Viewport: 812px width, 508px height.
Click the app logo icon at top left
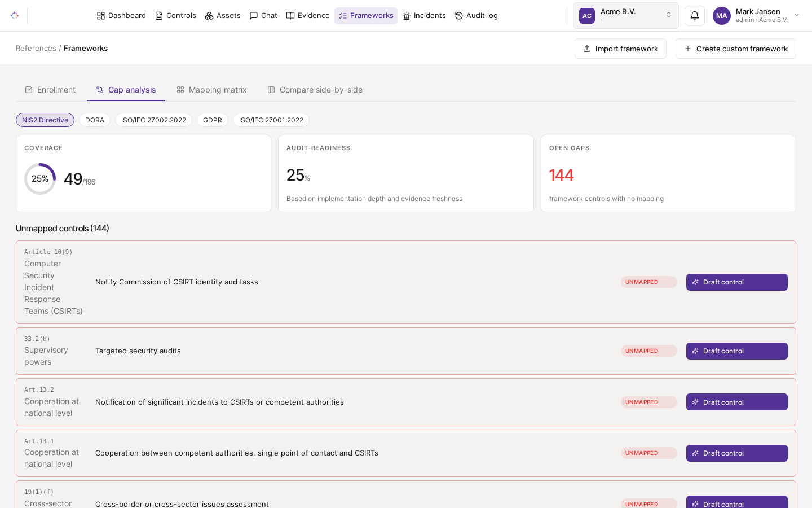pos(15,15)
